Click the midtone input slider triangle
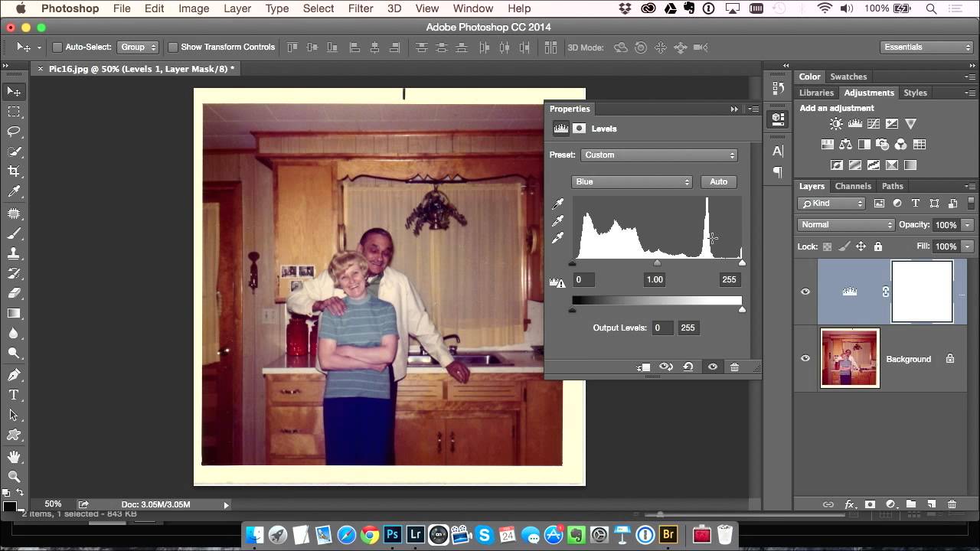The height and width of the screenshot is (551, 980). [x=657, y=263]
